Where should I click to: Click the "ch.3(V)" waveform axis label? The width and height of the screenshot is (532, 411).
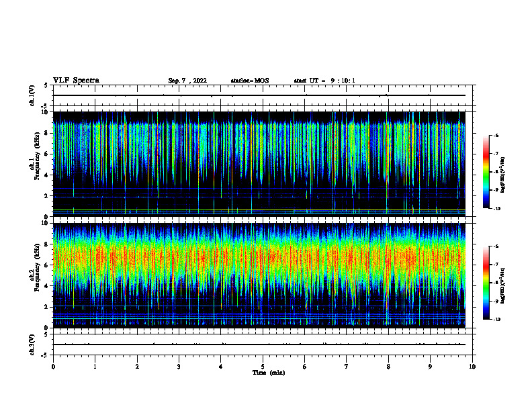32,345
